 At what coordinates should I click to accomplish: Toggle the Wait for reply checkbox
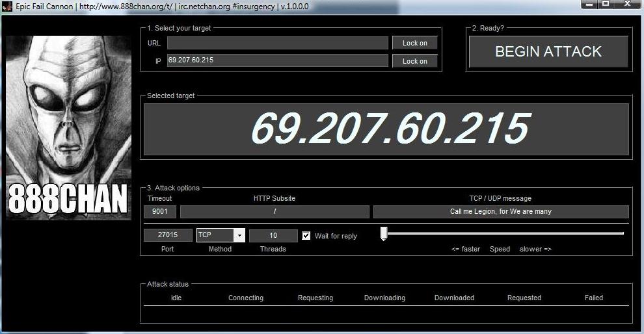pos(306,235)
